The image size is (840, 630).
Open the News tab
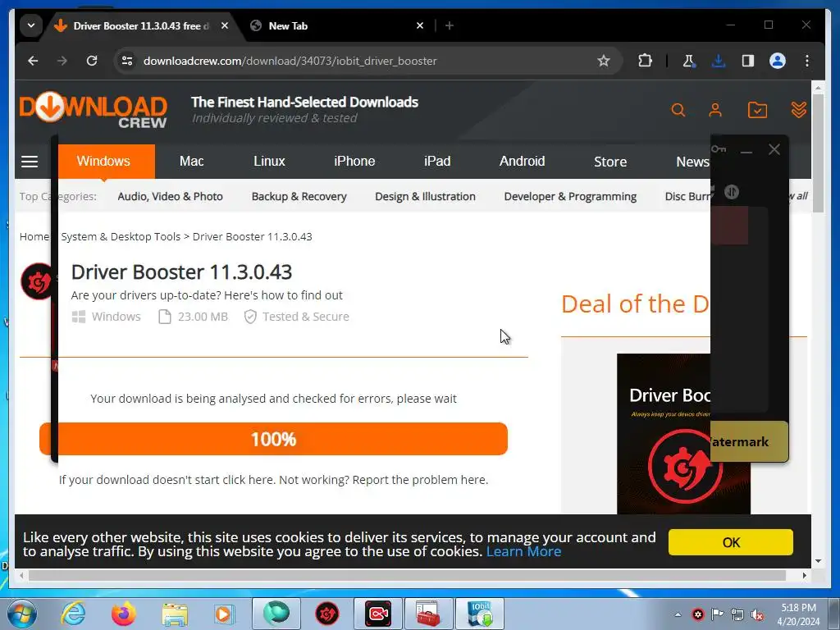[692, 162]
